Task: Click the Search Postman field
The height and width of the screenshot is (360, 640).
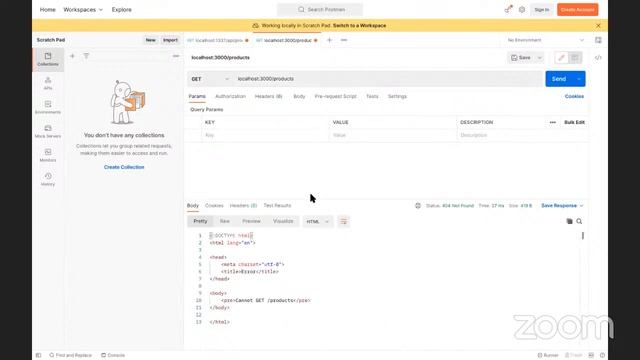Action: tap(320, 9)
